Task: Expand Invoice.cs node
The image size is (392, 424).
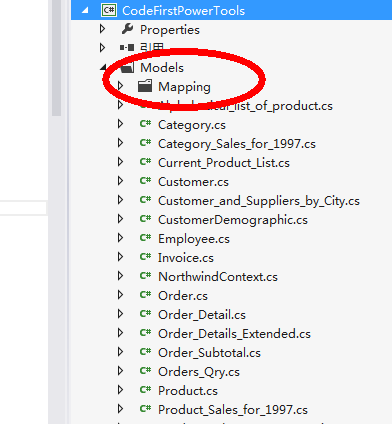Action: [121, 257]
